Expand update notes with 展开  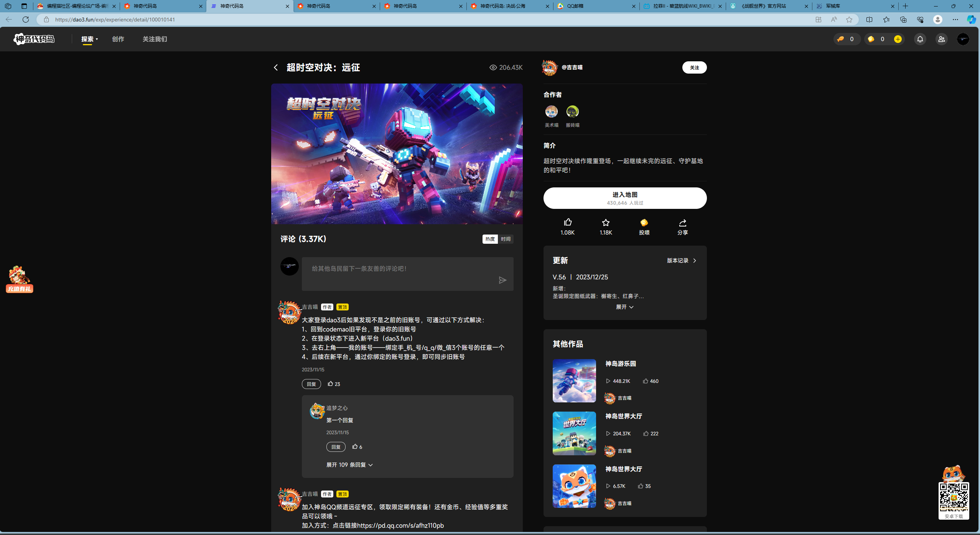[625, 307]
